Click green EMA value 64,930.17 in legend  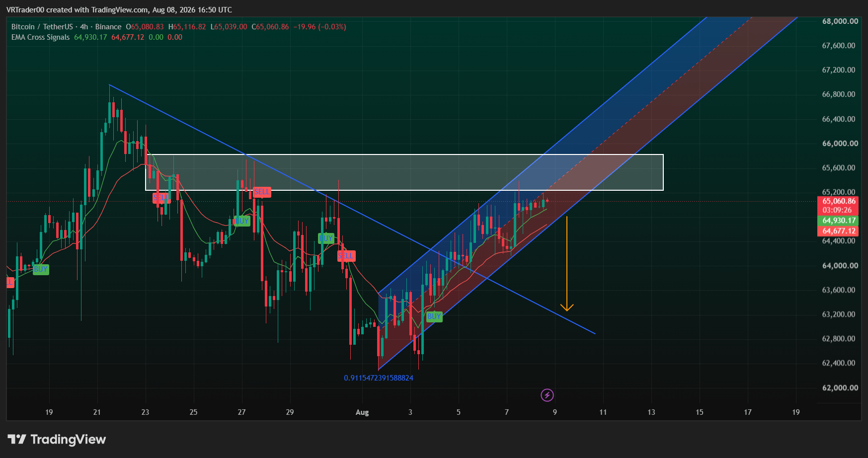pyautogui.click(x=90, y=37)
